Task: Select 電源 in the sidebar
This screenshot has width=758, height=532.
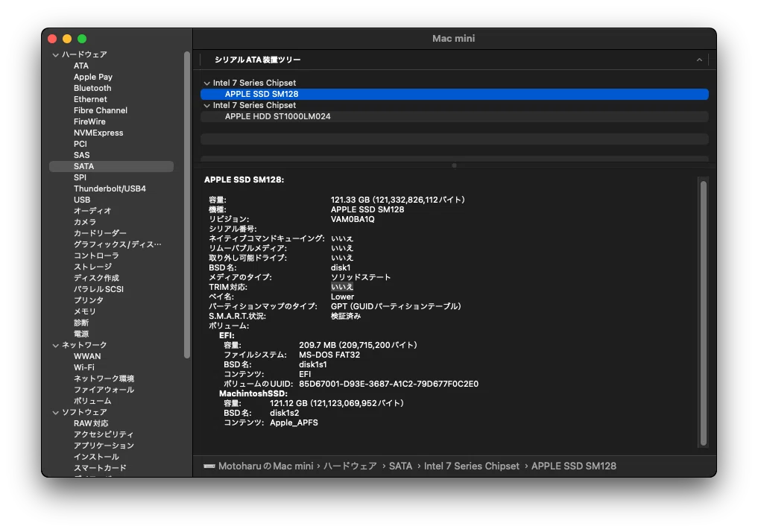Action: click(x=81, y=333)
